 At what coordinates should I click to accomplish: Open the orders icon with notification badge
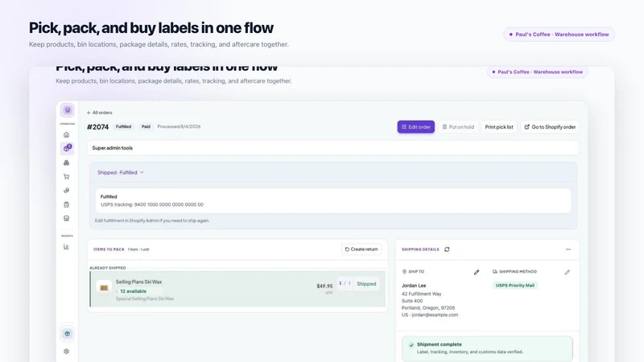point(68,148)
